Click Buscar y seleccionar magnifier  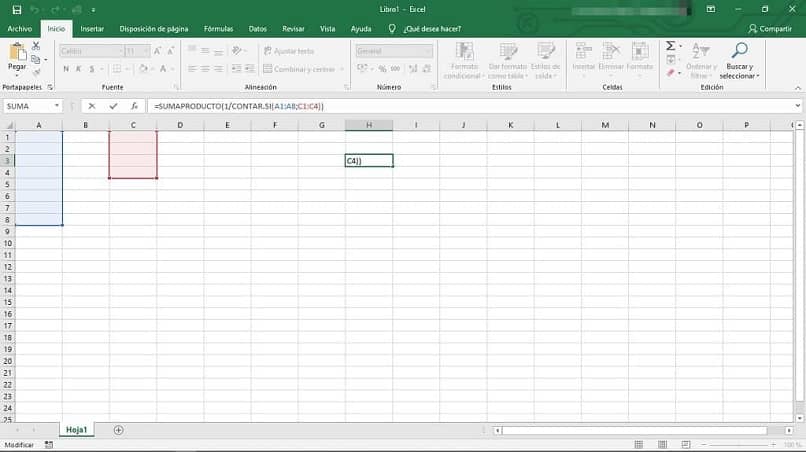coord(739,50)
